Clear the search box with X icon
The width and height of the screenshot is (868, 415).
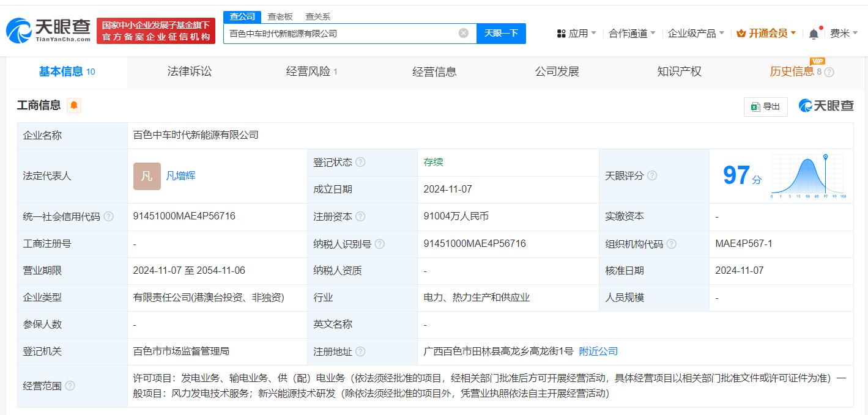tap(464, 33)
